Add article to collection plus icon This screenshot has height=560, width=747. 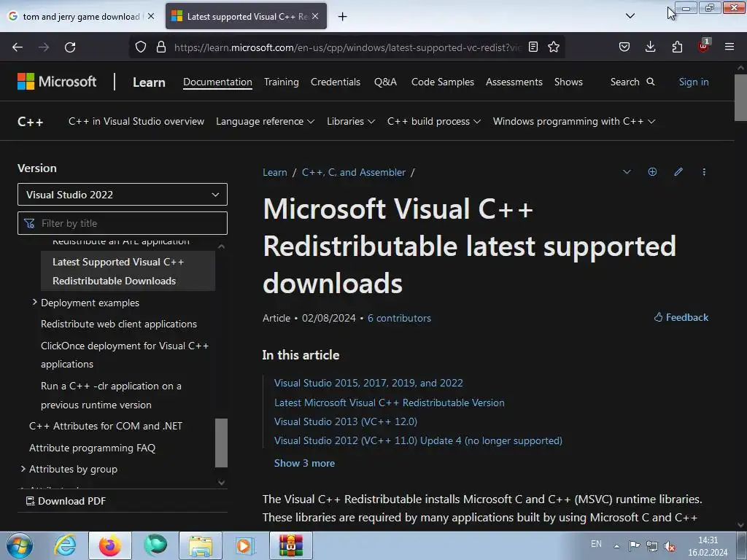652,172
